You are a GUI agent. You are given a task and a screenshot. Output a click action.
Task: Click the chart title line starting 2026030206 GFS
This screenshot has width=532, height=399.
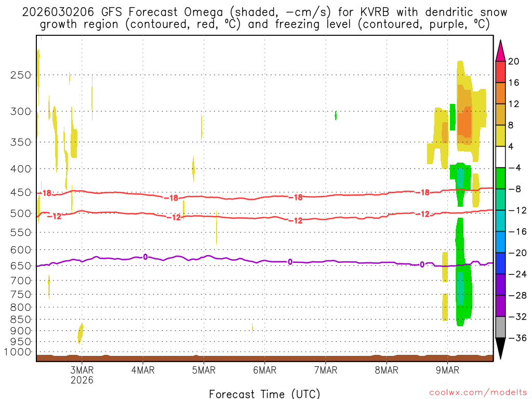point(264,12)
